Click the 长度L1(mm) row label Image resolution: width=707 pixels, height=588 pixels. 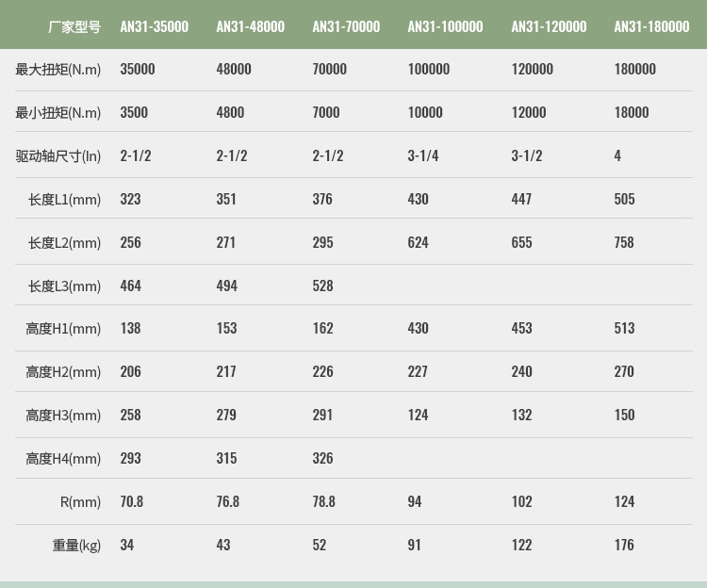(64, 199)
